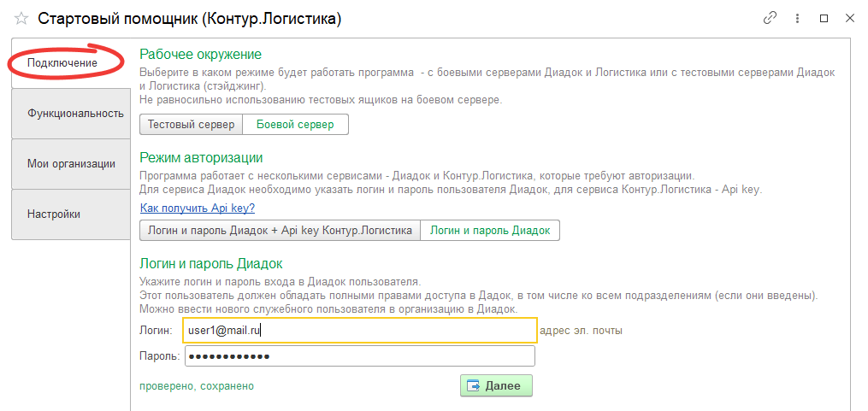The height and width of the screenshot is (411, 868).
Task: Click the проверено, сохранено status text
Action: [197, 386]
